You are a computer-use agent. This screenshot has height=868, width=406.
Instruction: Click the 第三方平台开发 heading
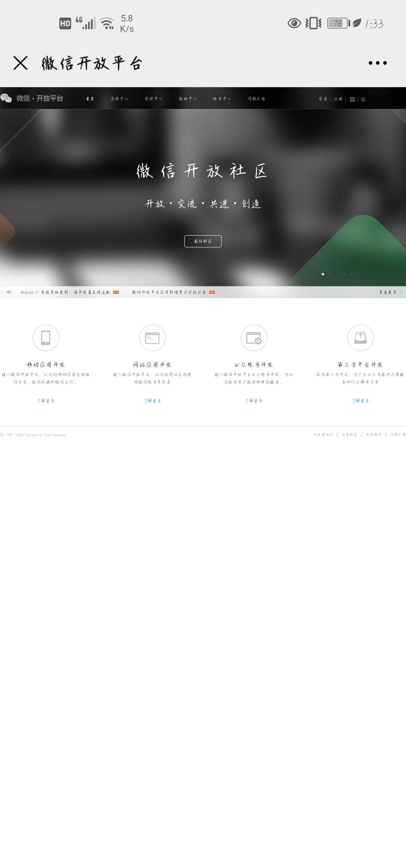(360, 364)
